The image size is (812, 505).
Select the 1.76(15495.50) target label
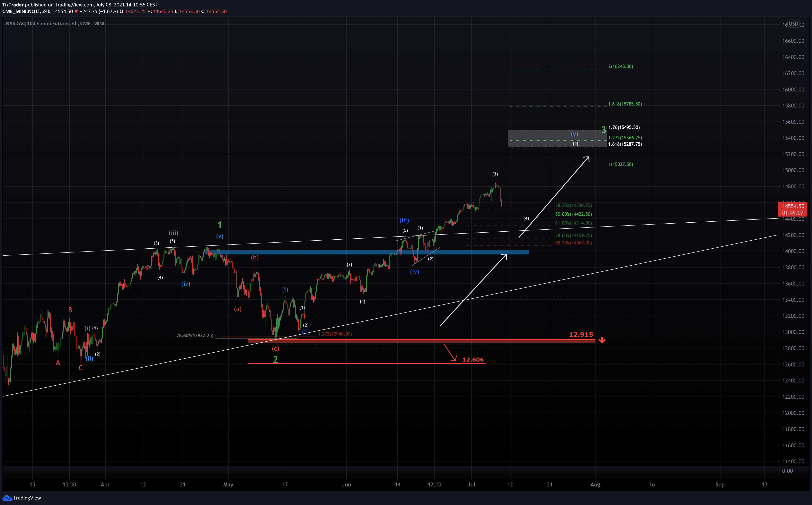(624, 127)
